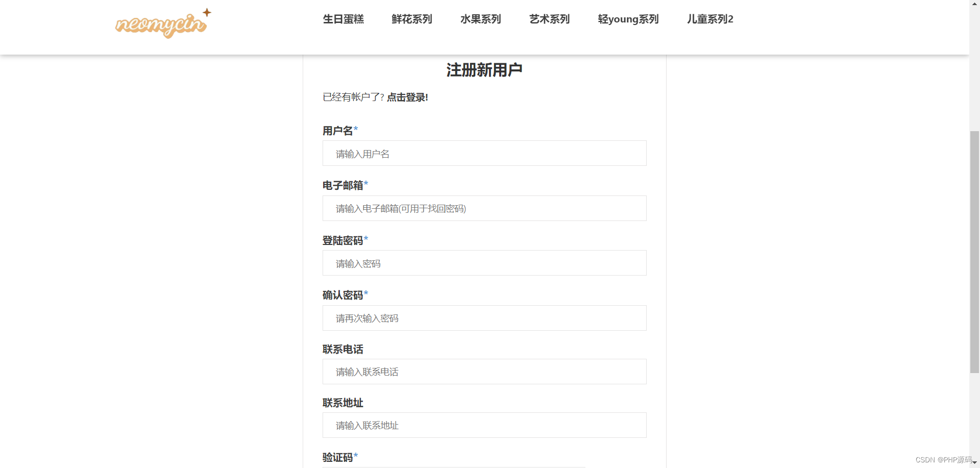Click into the 联系电话 input field
Screen dimensions: 980x468
click(484, 372)
